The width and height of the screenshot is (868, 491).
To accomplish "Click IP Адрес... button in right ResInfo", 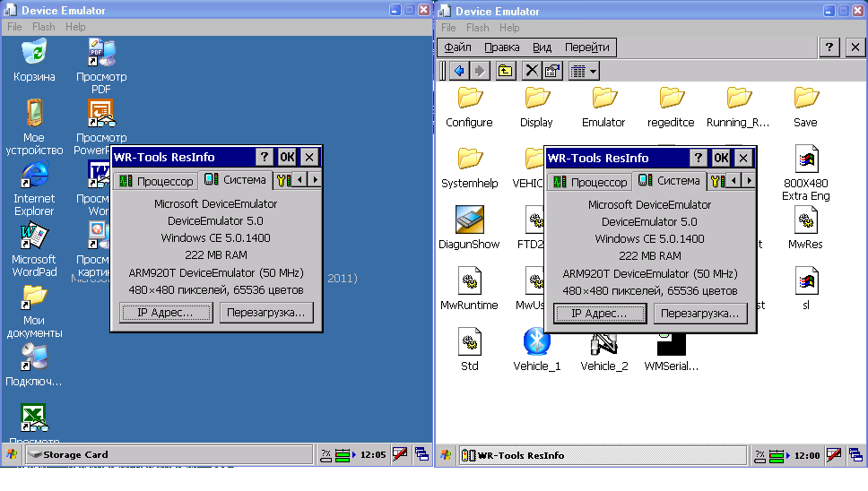I will coord(600,314).
